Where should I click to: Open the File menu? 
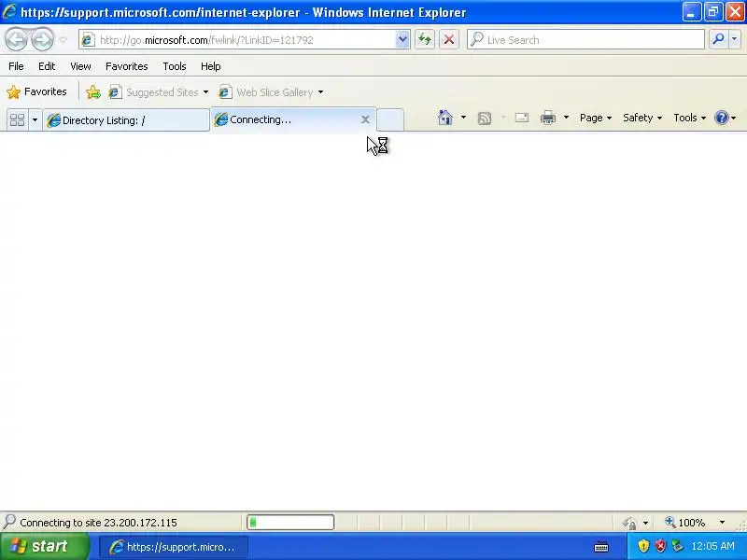pos(16,66)
